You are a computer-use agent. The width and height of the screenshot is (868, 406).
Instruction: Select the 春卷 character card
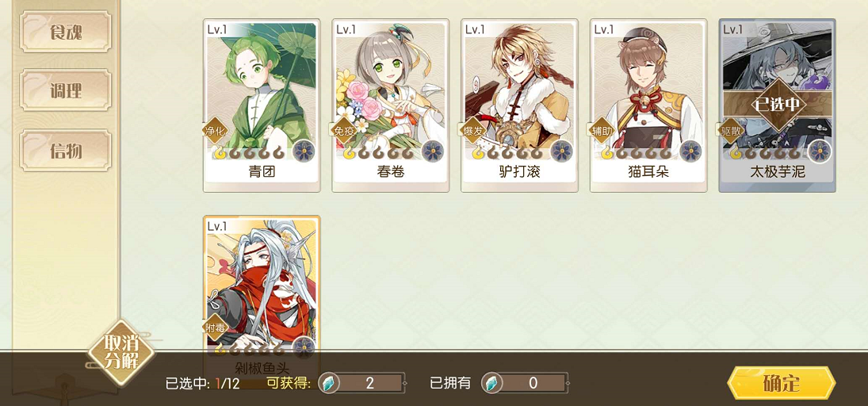390,105
